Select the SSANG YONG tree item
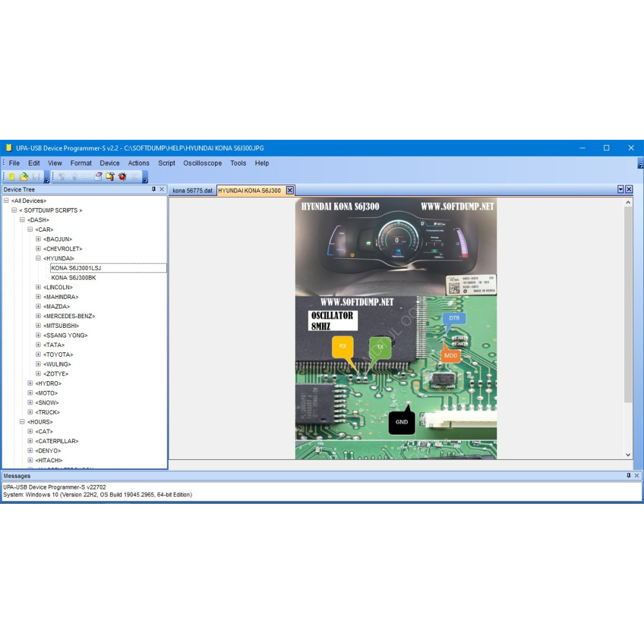The width and height of the screenshot is (644, 644). (x=65, y=335)
